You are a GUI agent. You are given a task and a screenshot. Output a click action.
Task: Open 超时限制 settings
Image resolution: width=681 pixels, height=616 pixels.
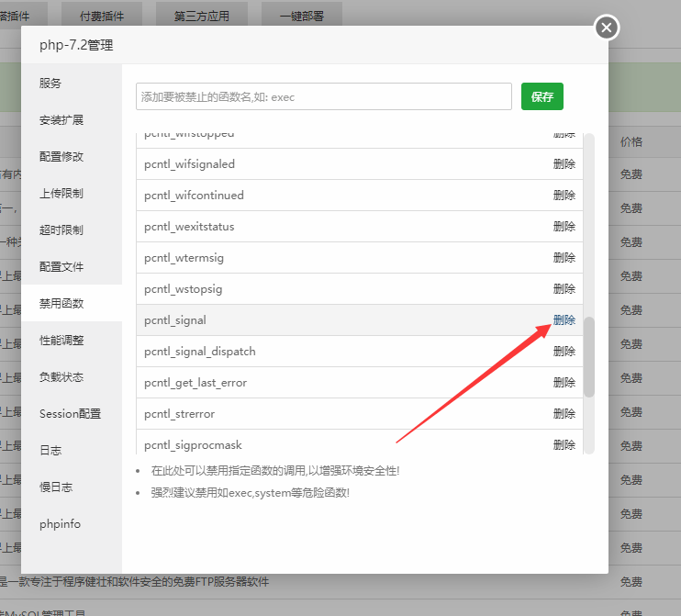pyautogui.click(x=61, y=230)
